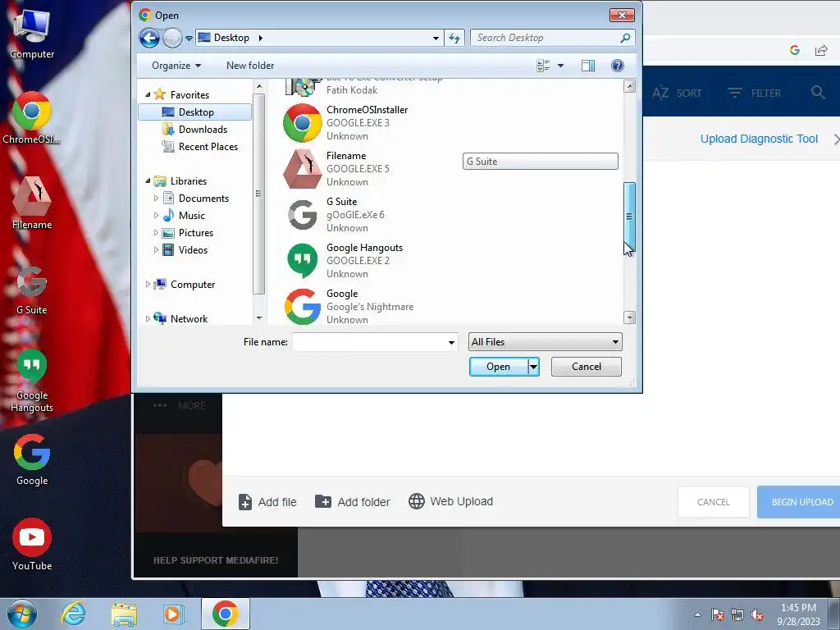The width and height of the screenshot is (840, 630).
Task: Click ChromeOSInstaller desktop shortcut
Action: tap(31, 118)
